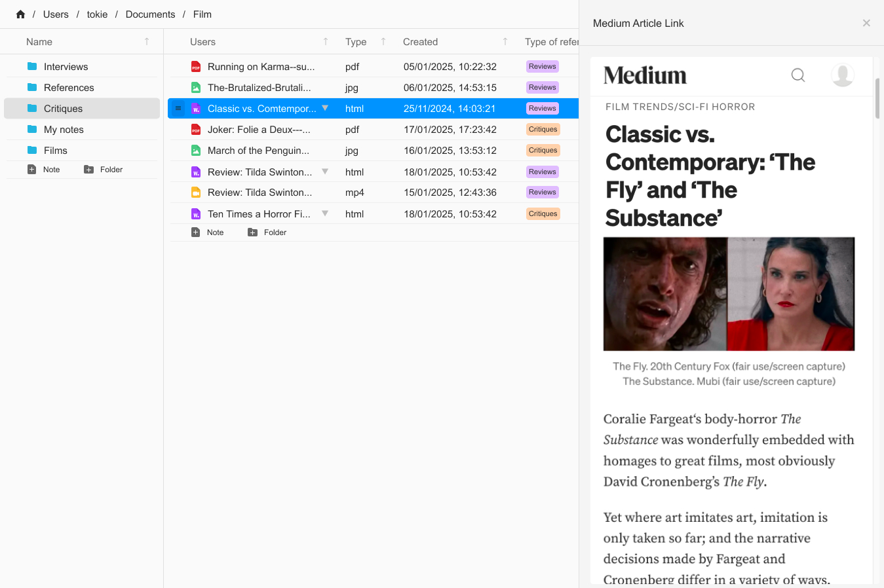Add Folder in left sidebar
Screen dimensions: 884x588
point(104,170)
